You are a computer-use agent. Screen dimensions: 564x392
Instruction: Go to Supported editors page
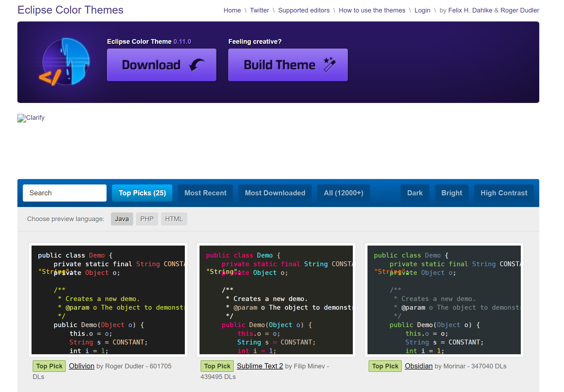point(304,10)
